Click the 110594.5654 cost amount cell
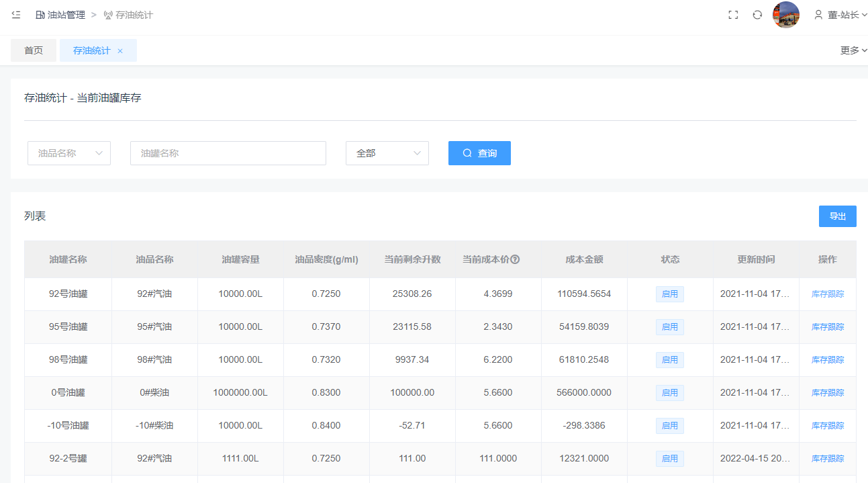 (584, 294)
